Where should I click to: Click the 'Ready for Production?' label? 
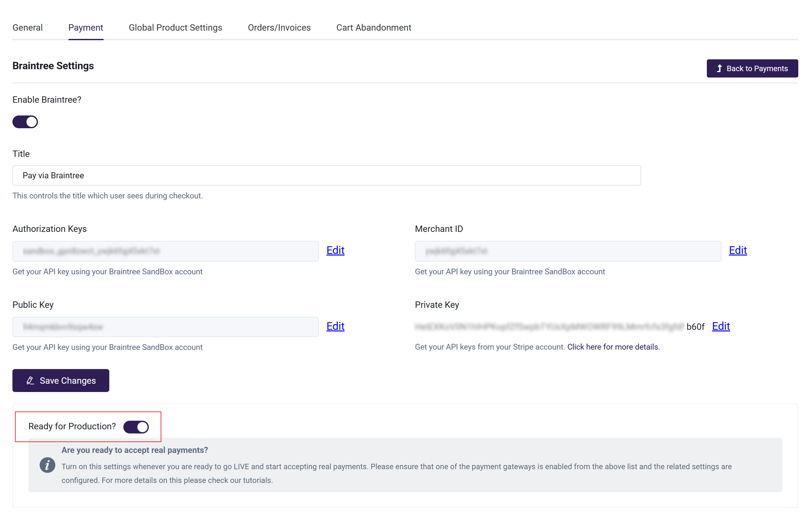72,426
